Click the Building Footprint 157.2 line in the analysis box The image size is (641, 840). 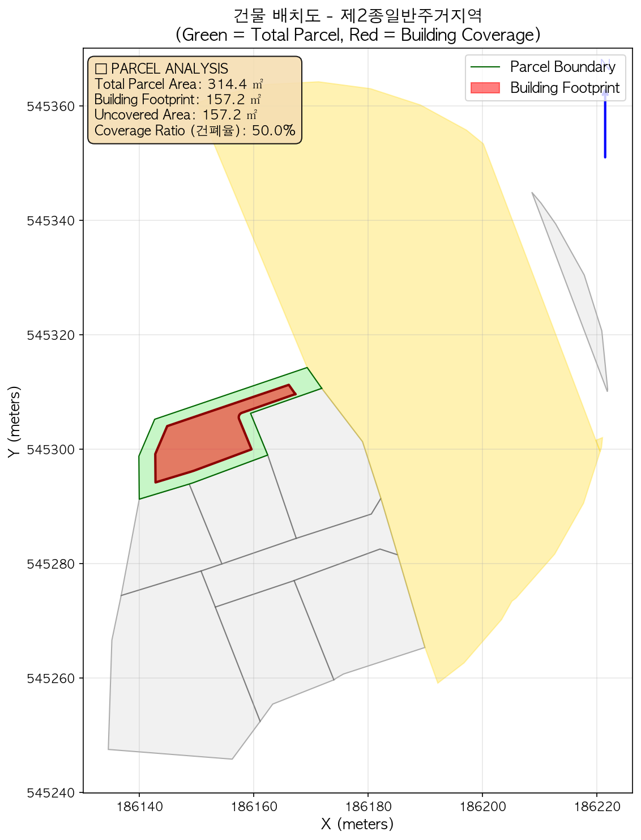click(x=177, y=100)
